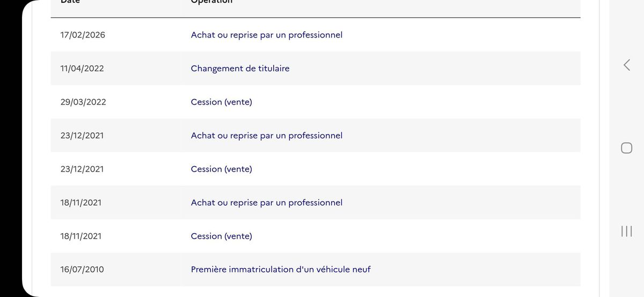This screenshot has width=644, height=297.
Task: Click the Opération column header
Action: point(211,2)
